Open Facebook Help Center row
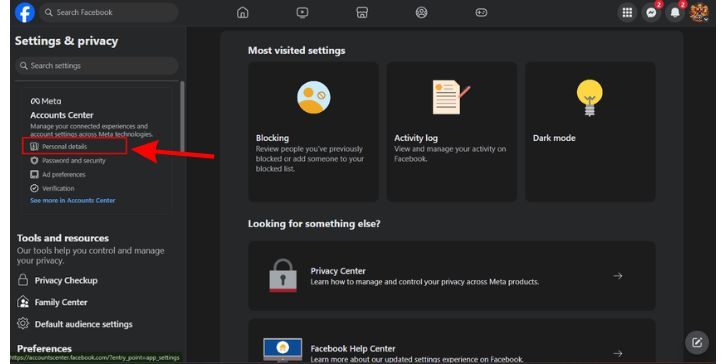This screenshot has width=726, height=364. pyautogui.click(x=451, y=341)
